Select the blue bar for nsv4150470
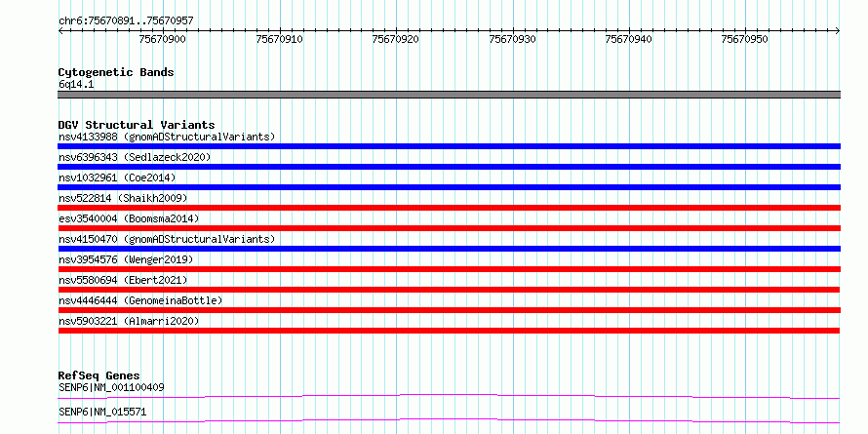 pos(449,249)
